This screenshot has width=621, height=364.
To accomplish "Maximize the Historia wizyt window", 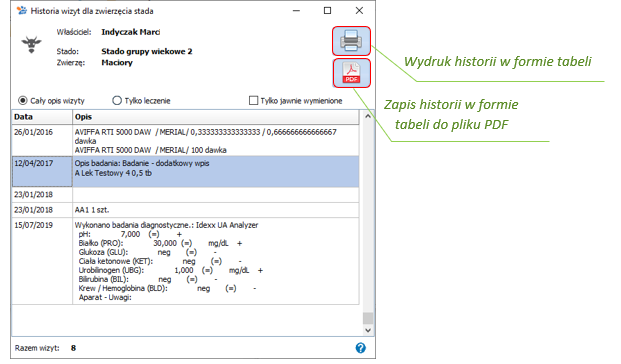I will pos(328,11).
